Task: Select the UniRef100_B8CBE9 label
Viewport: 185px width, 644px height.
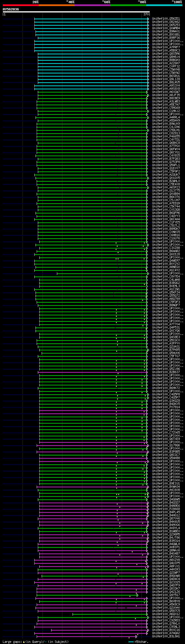Action: 166,98
